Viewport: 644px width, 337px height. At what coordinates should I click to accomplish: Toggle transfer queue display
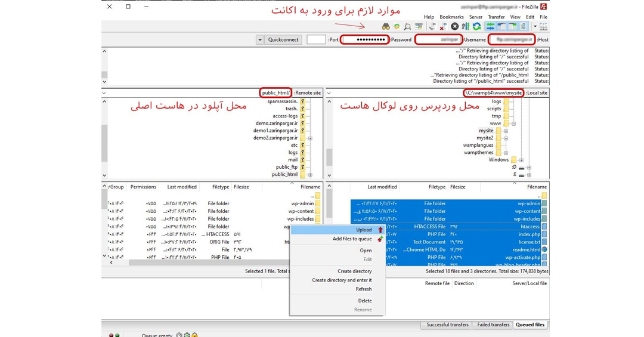pos(490,26)
